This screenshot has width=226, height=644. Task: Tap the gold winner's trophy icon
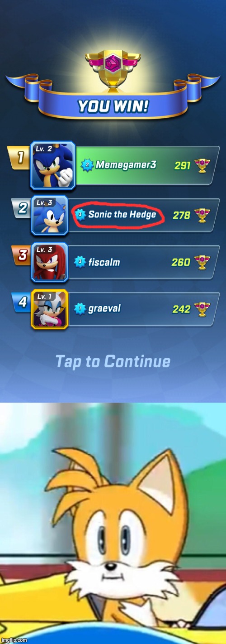click(x=113, y=64)
